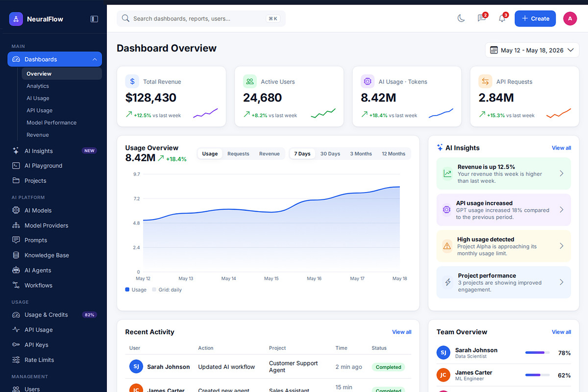Open the Model Performance submenu item
The width and height of the screenshot is (588, 392).
point(51,122)
